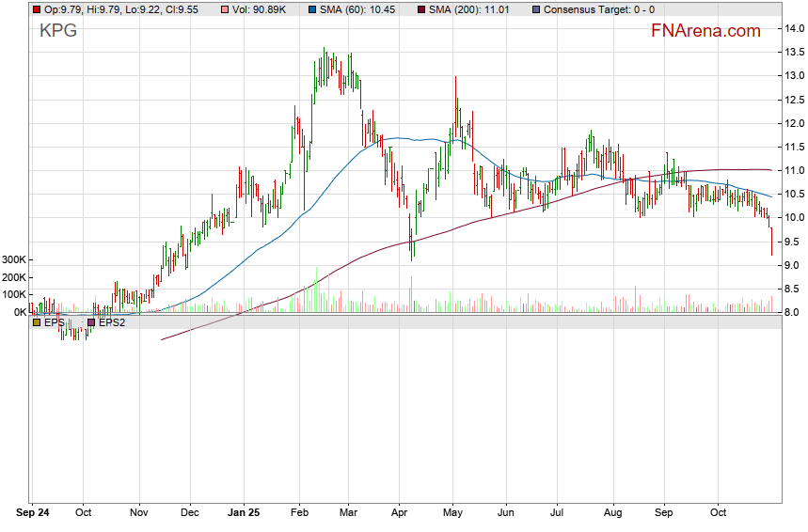Select the Sep 24 date axis label
The image size is (808, 532).
34,513
